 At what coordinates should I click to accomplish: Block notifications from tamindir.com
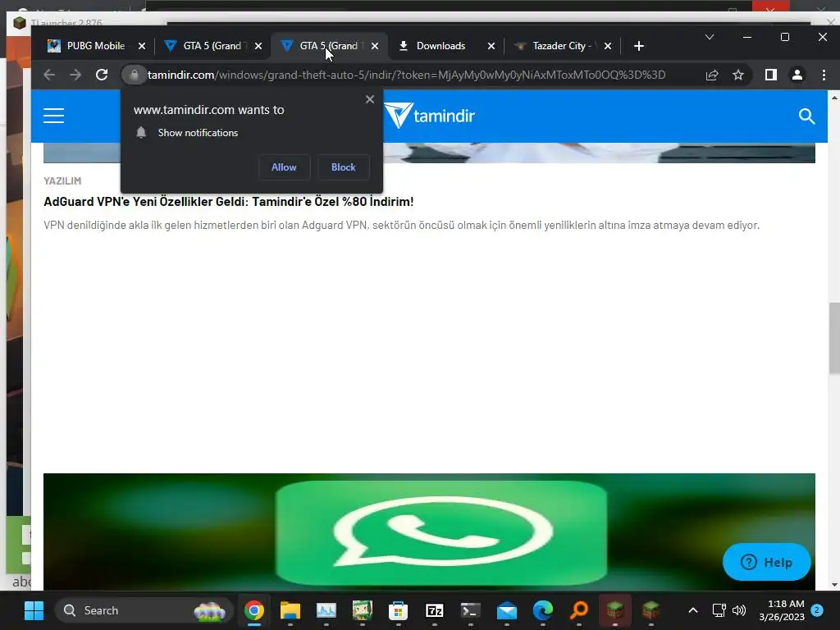[x=344, y=167]
